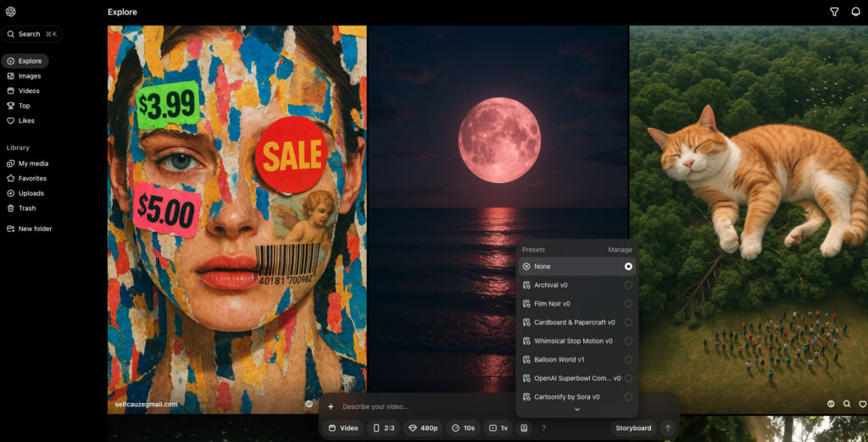The height and width of the screenshot is (442, 868).
Task: Select Cardboard & Papercraft v0 radio button
Action: (x=628, y=322)
